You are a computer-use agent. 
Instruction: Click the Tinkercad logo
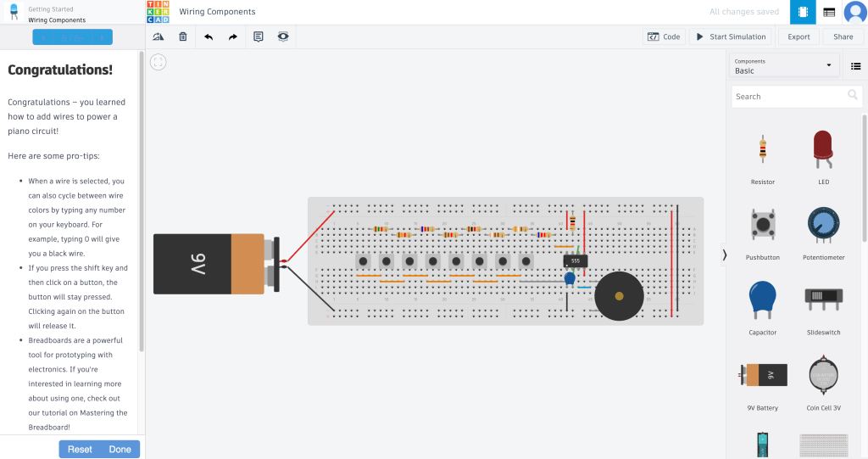coord(158,12)
